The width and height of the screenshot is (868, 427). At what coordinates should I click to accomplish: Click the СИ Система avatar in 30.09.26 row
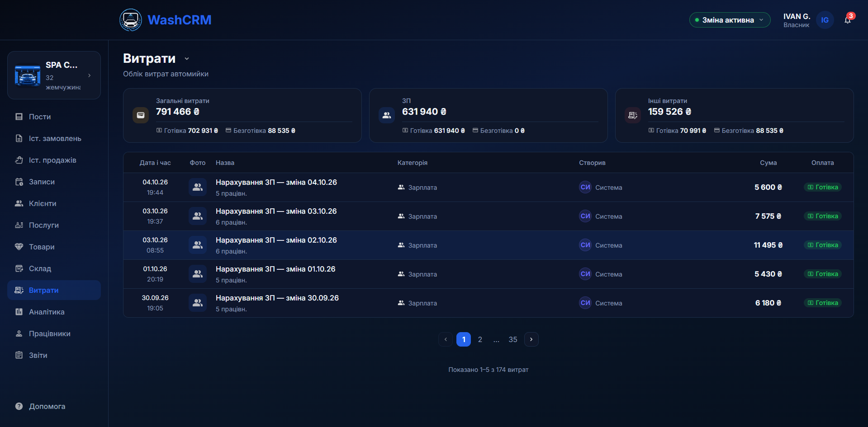(x=585, y=303)
